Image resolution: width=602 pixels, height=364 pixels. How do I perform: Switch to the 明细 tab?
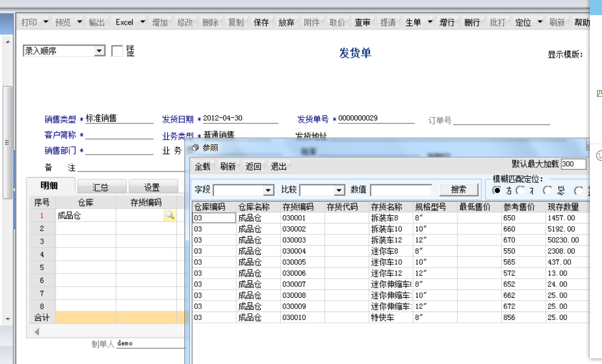point(50,186)
